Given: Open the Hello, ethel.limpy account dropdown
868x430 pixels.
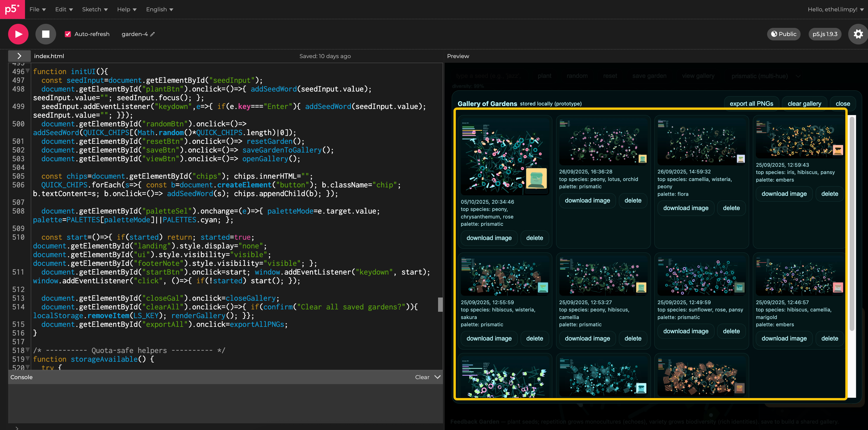Looking at the screenshot, I should 835,9.
